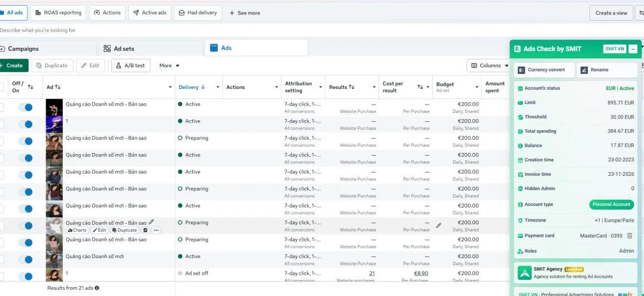
Task: Open the More dropdown in the toolbar
Action: coord(170,65)
